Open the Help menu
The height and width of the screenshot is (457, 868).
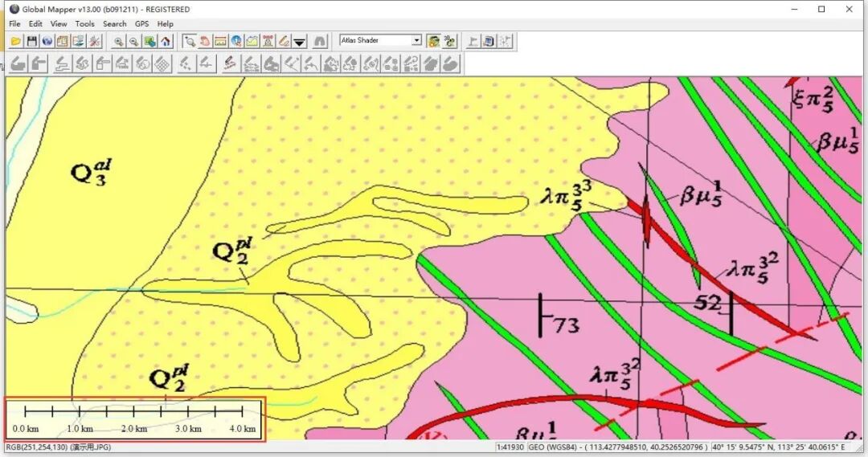[165, 24]
